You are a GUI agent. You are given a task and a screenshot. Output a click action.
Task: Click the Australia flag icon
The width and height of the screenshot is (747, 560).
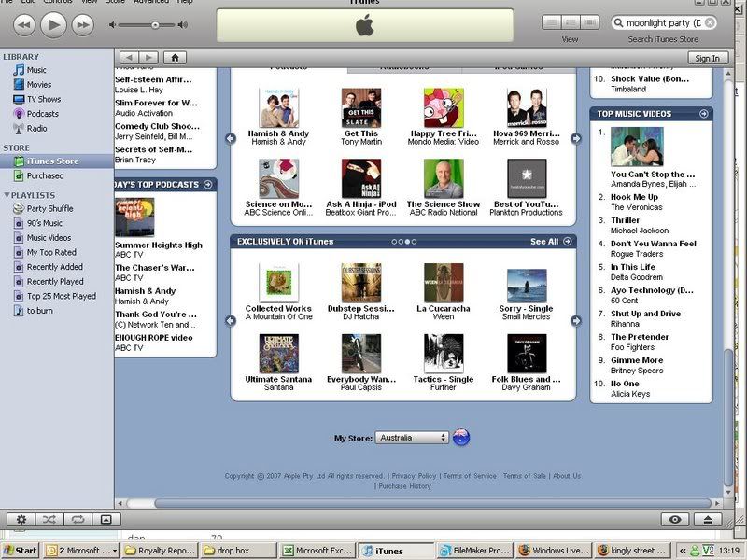tap(461, 437)
